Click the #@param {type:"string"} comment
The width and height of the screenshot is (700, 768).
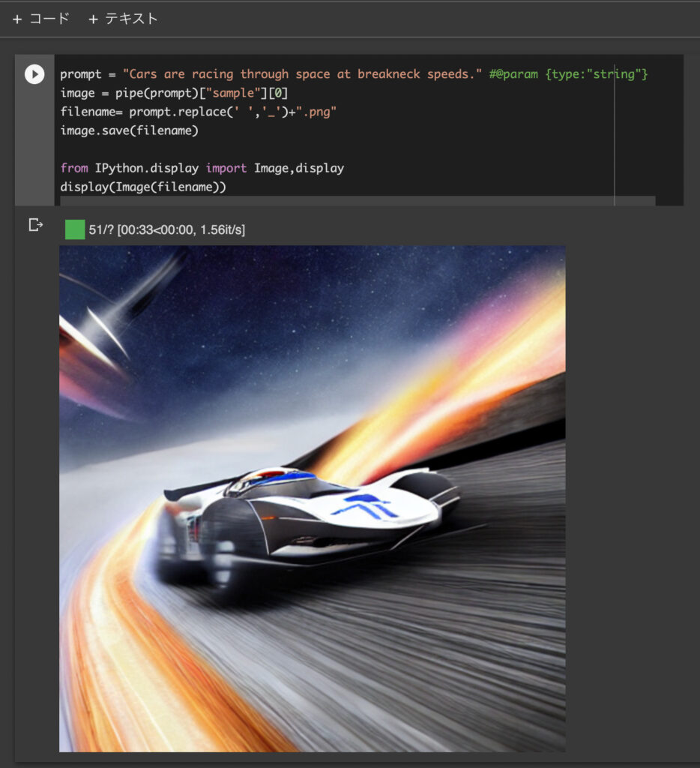[x=568, y=74]
